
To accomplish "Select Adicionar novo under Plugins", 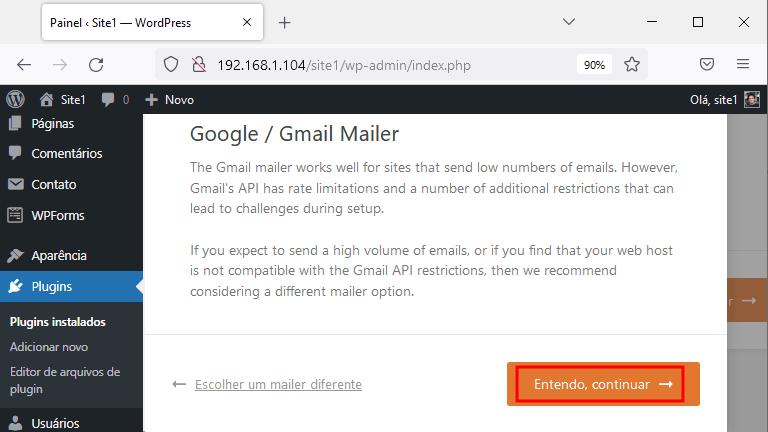I will [x=49, y=347].
